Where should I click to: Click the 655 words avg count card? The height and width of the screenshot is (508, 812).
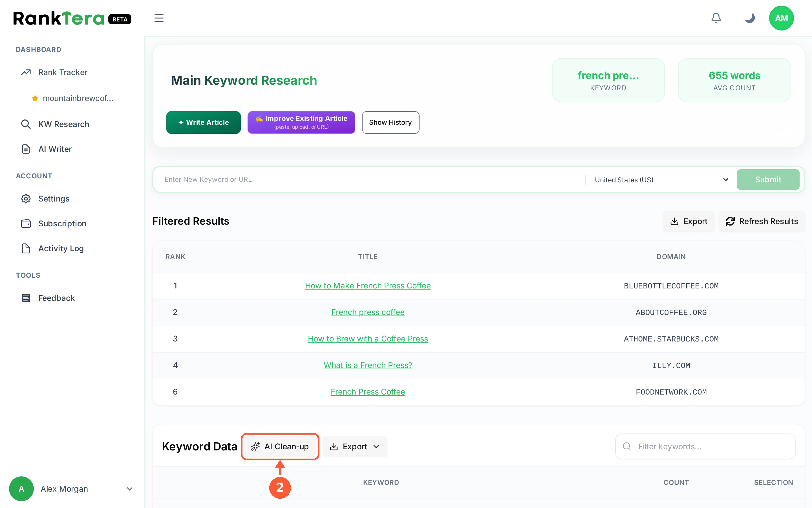(734, 80)
